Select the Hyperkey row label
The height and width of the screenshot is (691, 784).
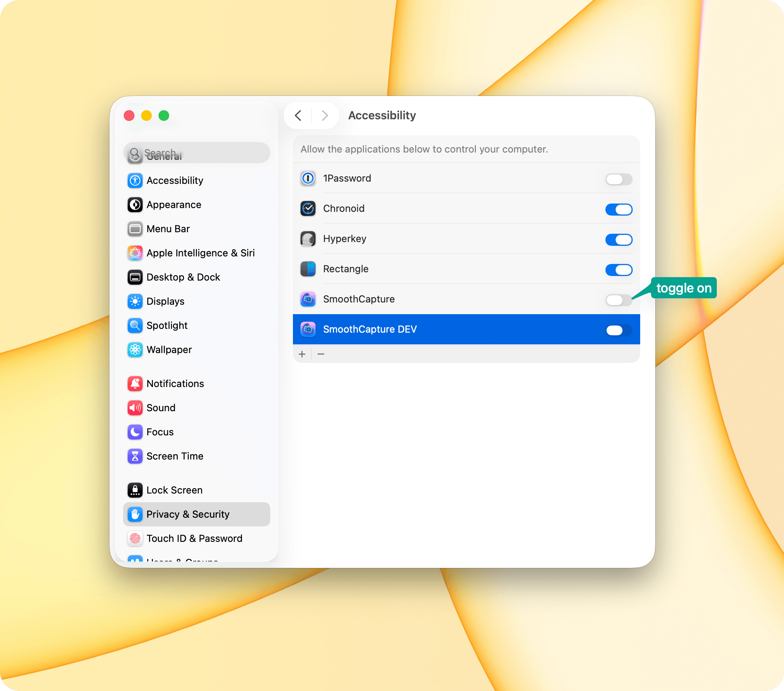(x=344, y=239)
